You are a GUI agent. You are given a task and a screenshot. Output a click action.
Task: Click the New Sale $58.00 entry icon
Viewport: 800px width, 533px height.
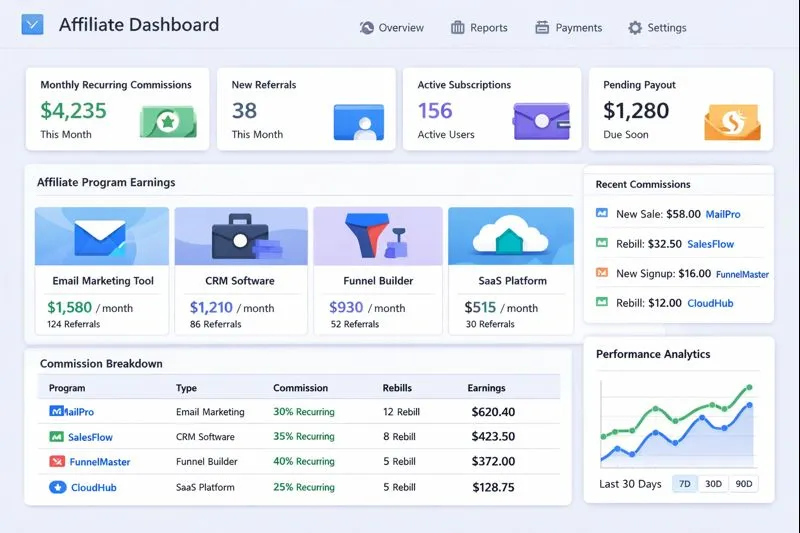602,213
